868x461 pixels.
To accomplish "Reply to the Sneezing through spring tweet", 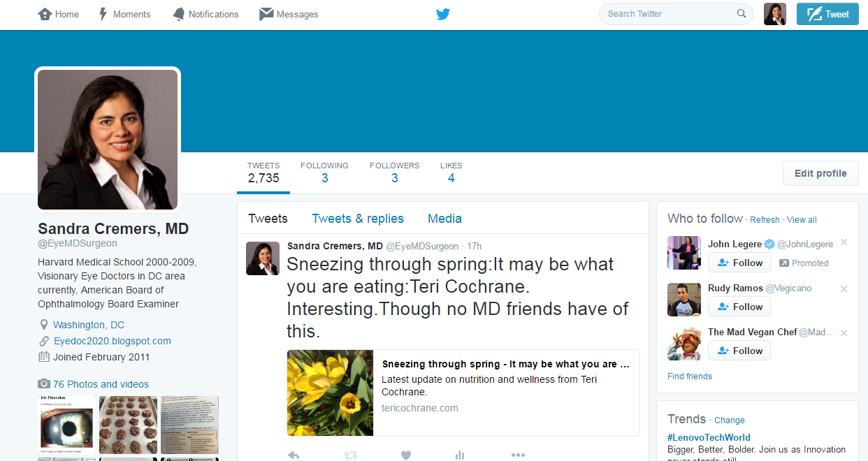I will 294,455.
